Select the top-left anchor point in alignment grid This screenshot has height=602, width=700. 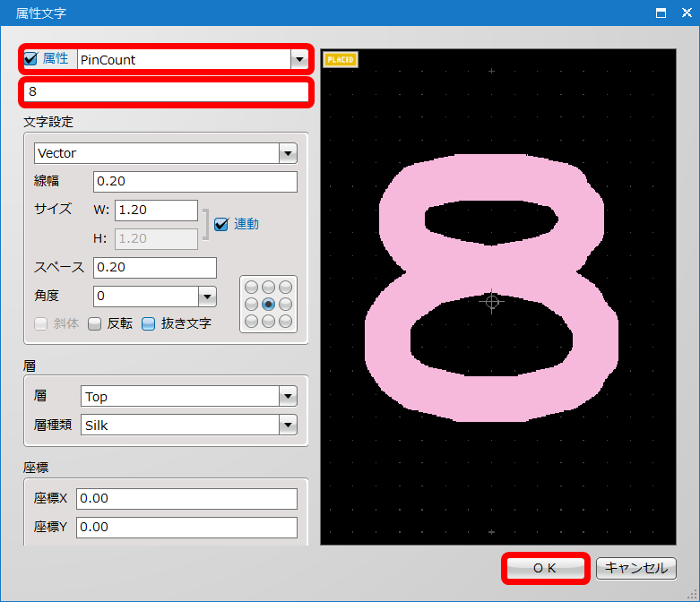pyautogui.click(x=251, y=288)
